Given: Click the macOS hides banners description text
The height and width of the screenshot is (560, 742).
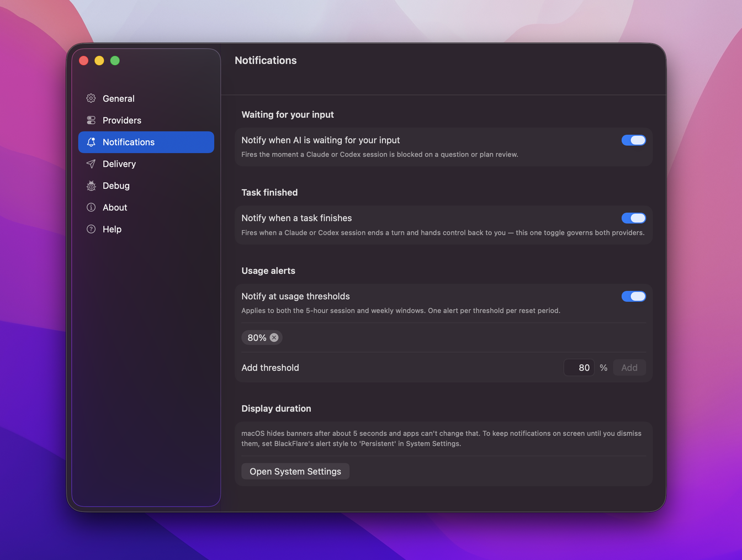Looking at the screenshot, I should coord(441,439).
